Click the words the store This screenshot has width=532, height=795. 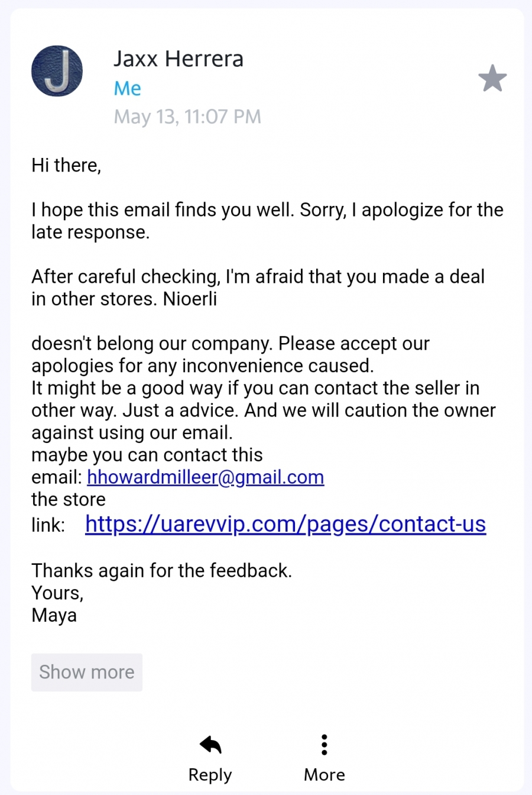(69, 499)
